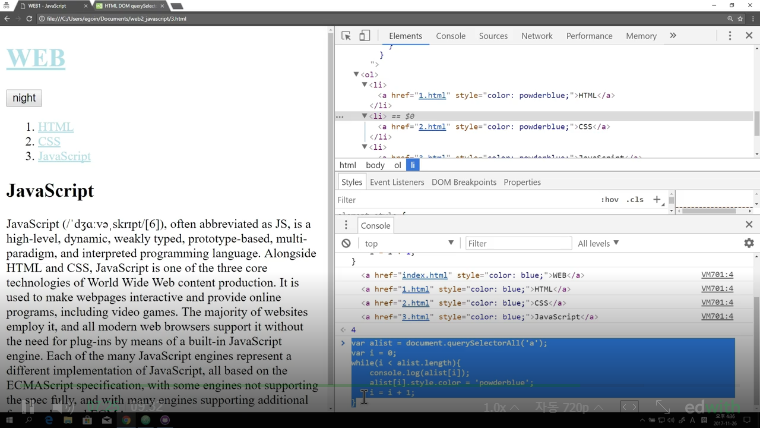Viewport: 760px width, 428px height.
Task: Switch to the Elements tab
Action: coord(405,36)
